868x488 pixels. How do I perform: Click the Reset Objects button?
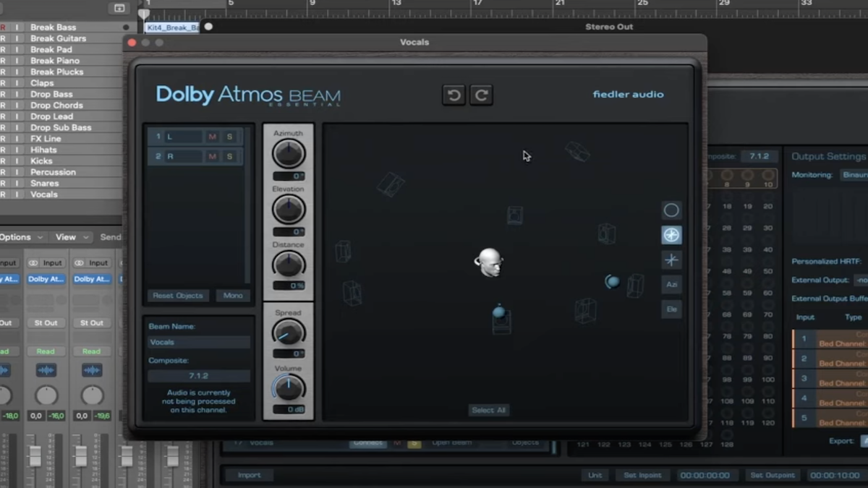177,295
